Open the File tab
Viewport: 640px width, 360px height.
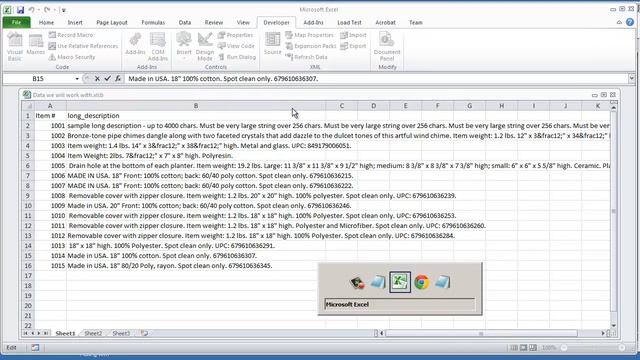point(16,22)
